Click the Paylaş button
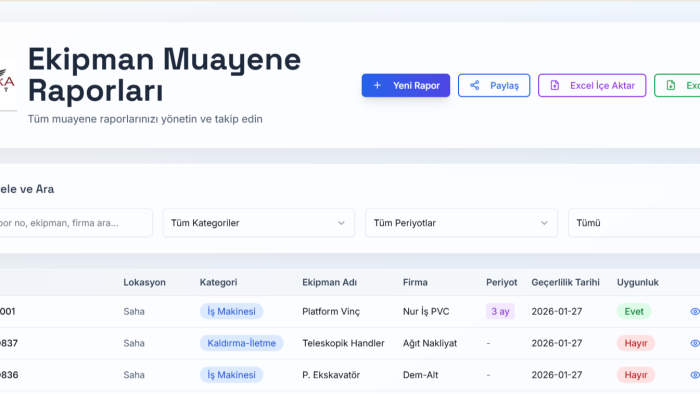Screen dimensions: 700x394 coord(494,85)
